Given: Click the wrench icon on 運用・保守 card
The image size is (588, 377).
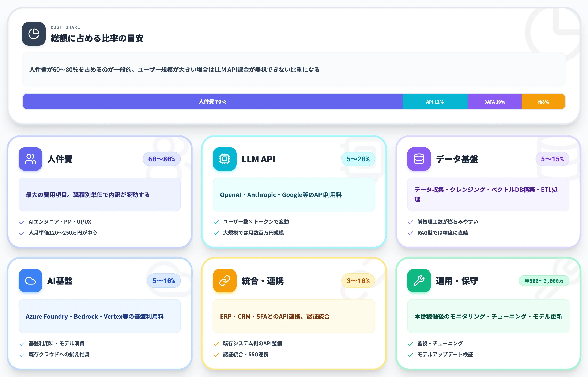Looking at the screenshot, I should coord(419,281).
